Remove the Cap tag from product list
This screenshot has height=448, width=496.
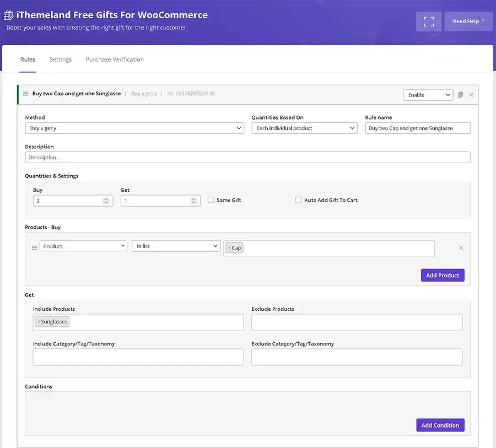pyautogui.click(x=230, y=248)
